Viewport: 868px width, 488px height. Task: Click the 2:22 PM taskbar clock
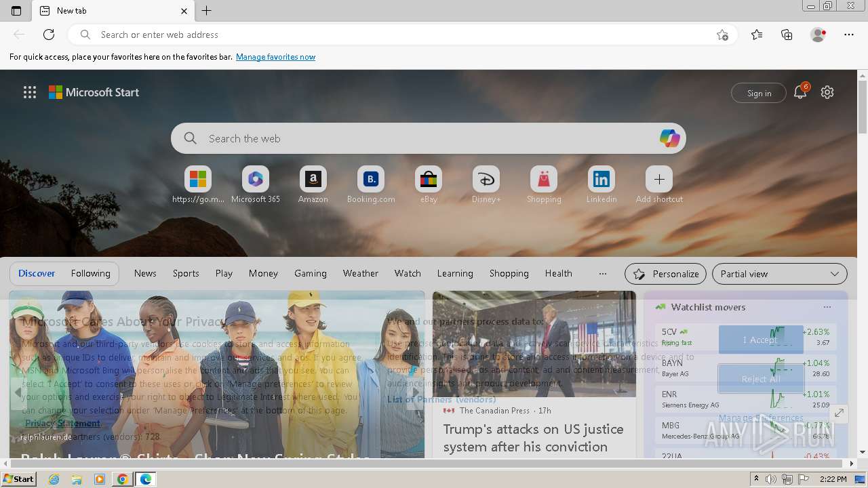[833, 479]
